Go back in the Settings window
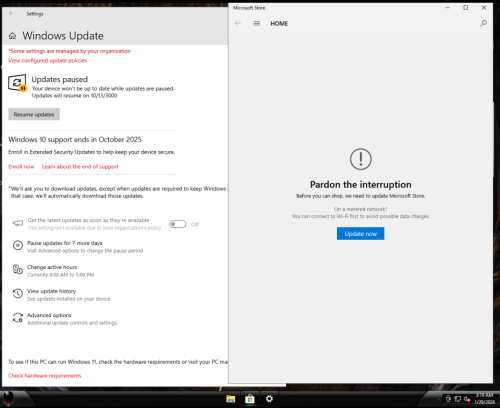Screen dimensions: 500x408 tap(12, 13)
